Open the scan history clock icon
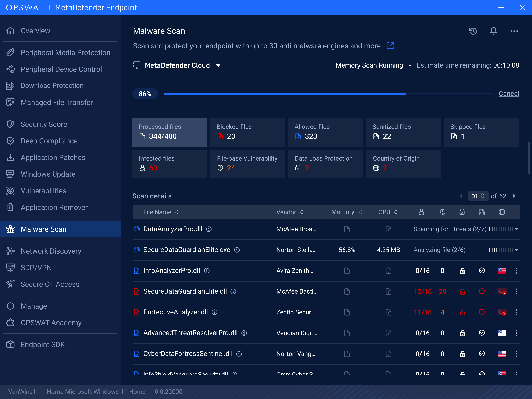The height and width of the screenshot is (399, 532). click(473, 31)
